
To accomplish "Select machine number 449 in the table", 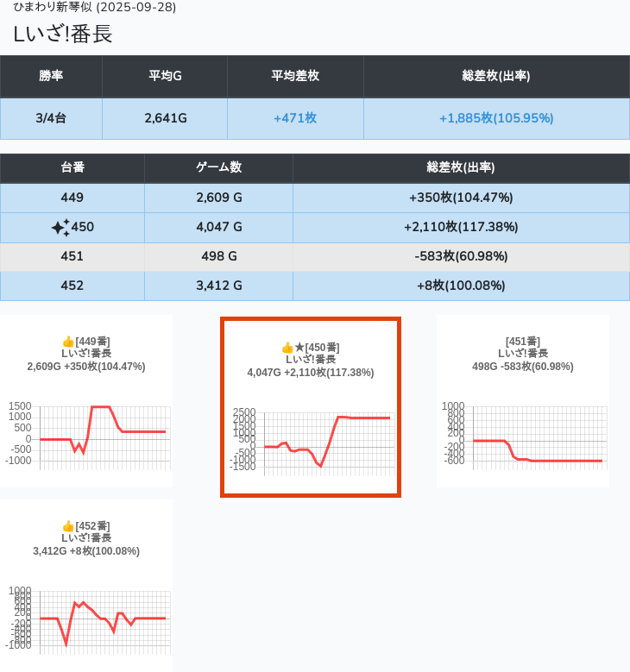I will 72,198.
